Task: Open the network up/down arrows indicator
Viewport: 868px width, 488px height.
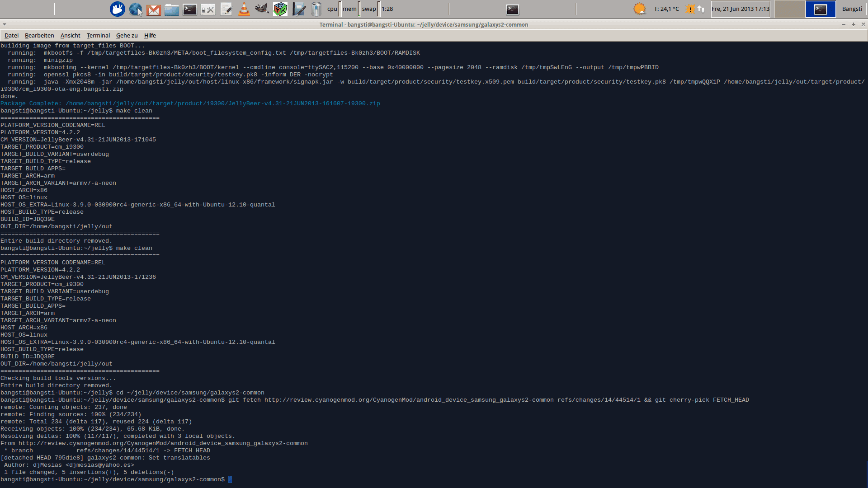Action: [x=701, y=9]
